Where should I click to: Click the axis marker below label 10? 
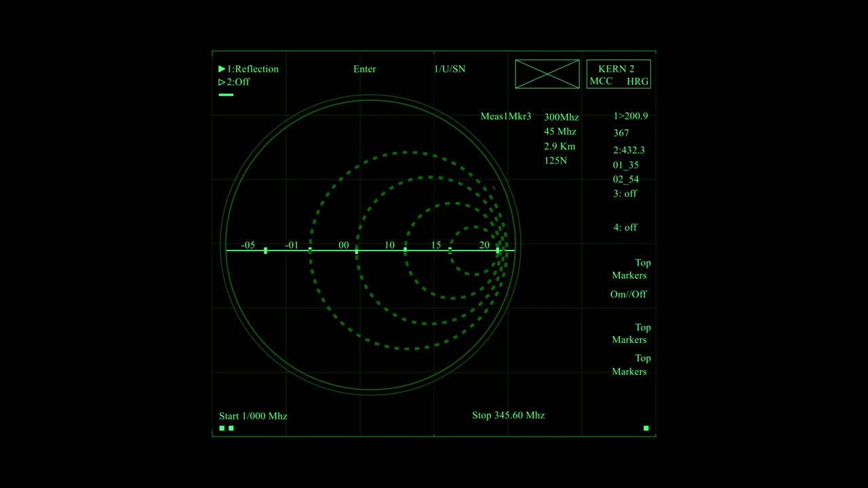pyautogui.click(x=405, y=251)
